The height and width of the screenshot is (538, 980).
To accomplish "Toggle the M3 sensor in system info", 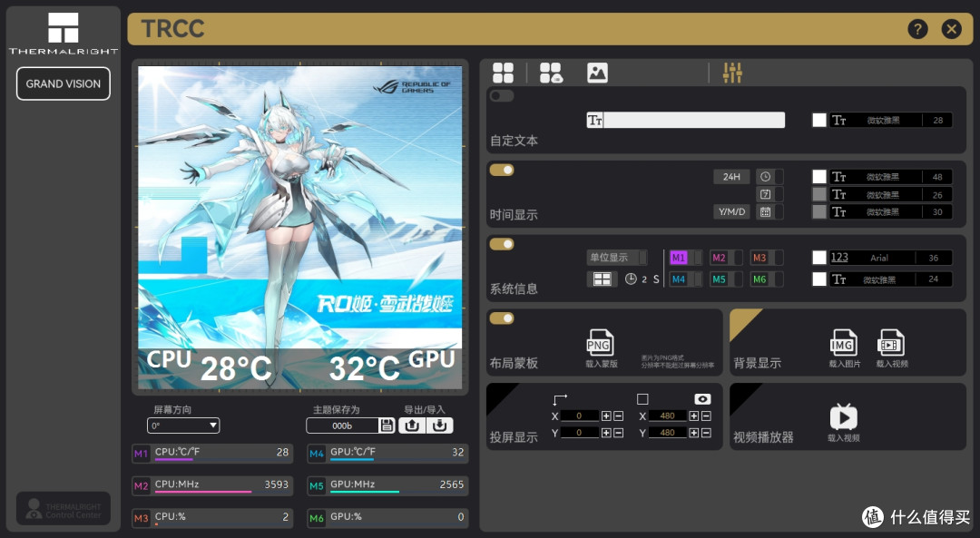I will (x=767, y=258).
